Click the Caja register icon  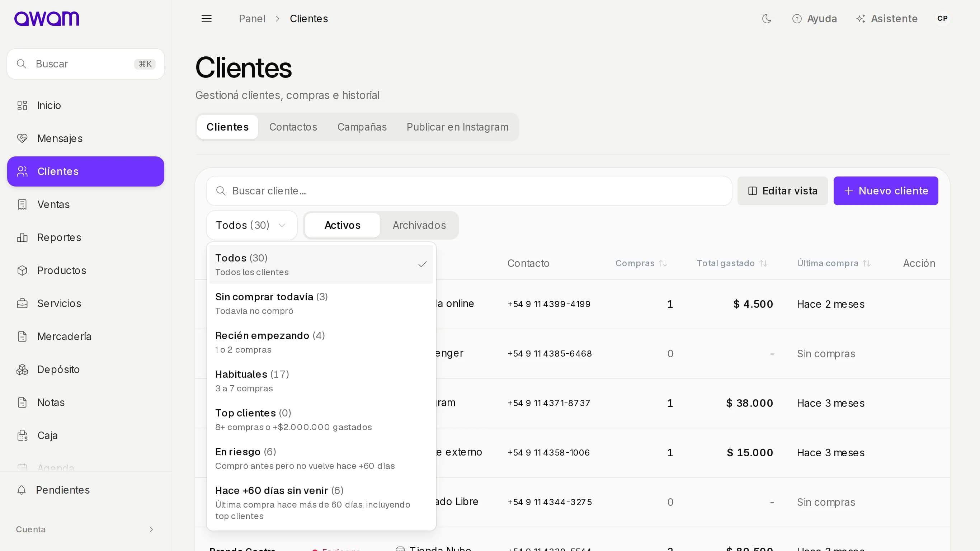click(x=22, y=435)
